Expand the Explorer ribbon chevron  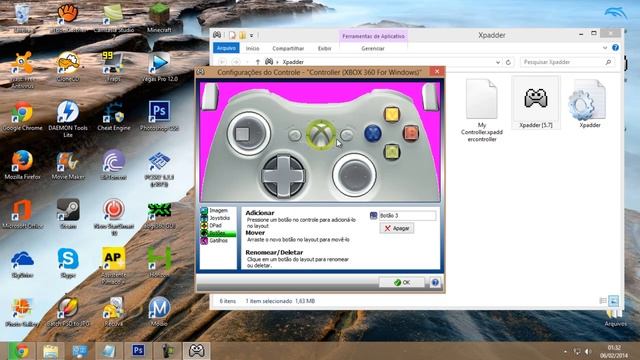[605, 48]
